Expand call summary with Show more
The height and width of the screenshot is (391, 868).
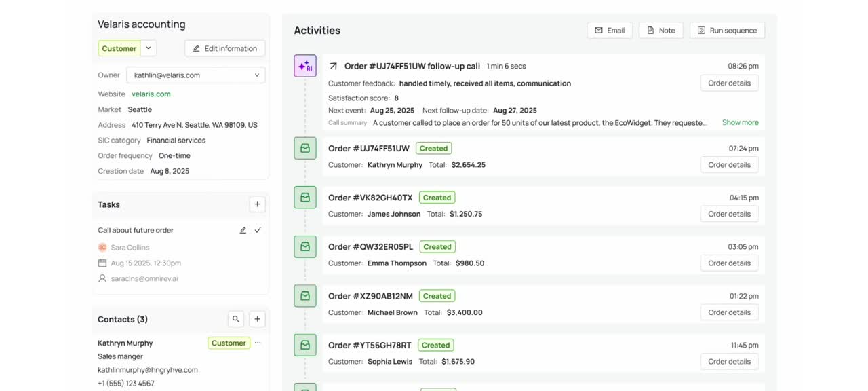coord(741,122)
